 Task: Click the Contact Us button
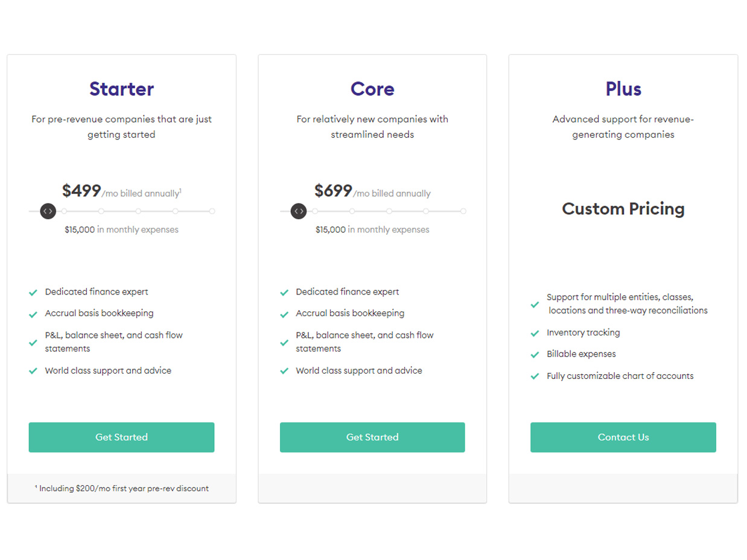(623, 437)
